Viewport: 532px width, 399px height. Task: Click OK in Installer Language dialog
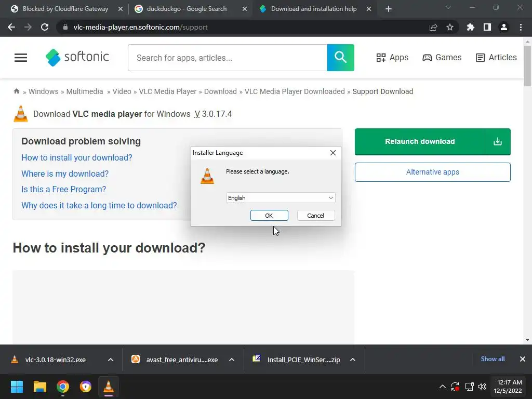coord(269,216)
